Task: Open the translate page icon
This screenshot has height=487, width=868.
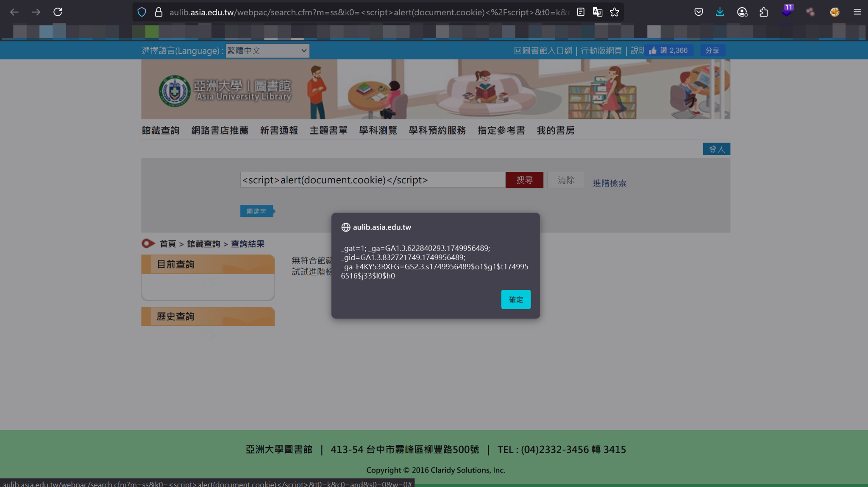Action: [x=598, y=12]
